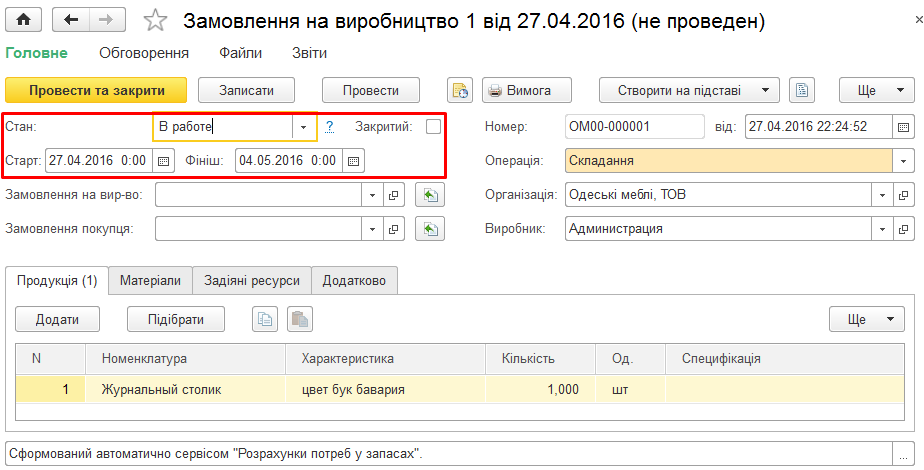Click the Номер input field

[x=635, y=127]
